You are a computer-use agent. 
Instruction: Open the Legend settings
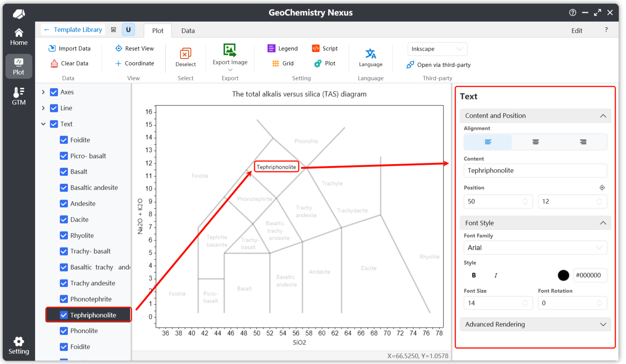[283, 48]
